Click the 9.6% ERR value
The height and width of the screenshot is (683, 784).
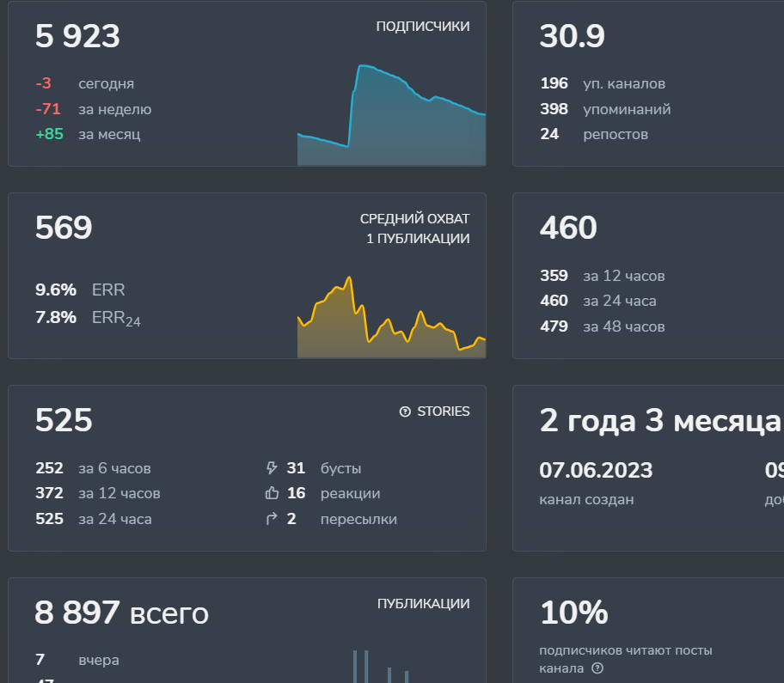[x=80, y=290]
